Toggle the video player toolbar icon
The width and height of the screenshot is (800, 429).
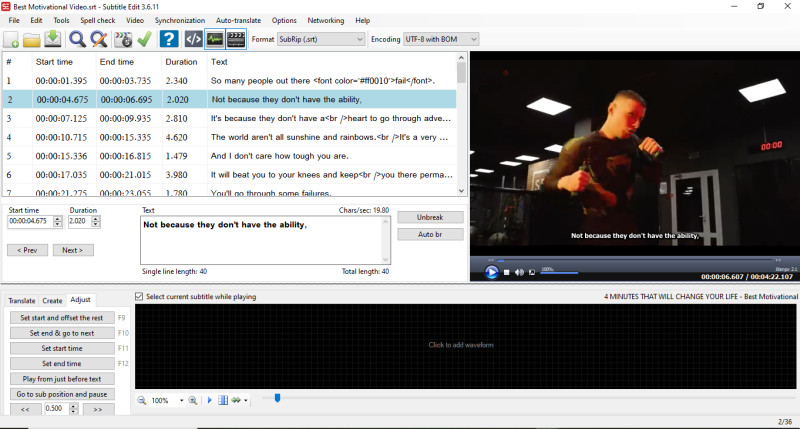point(237,40)
